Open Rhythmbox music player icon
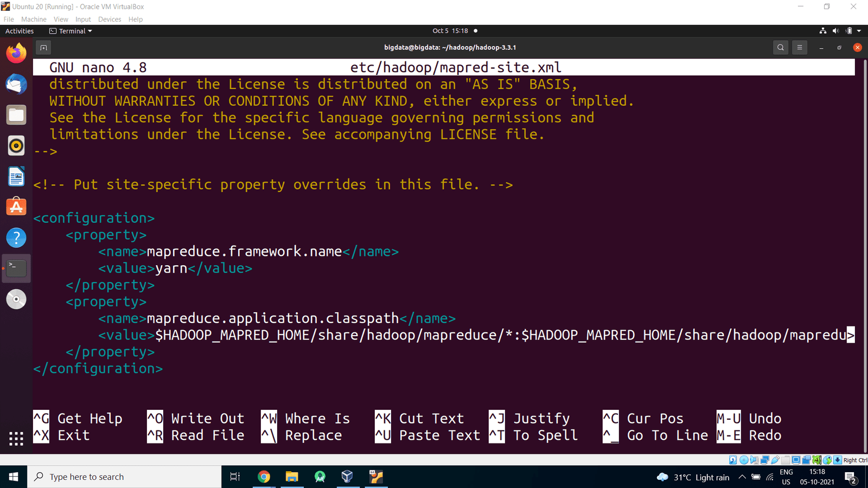The image size is (868, 488). pyautogui.click(x=16, y=145)
